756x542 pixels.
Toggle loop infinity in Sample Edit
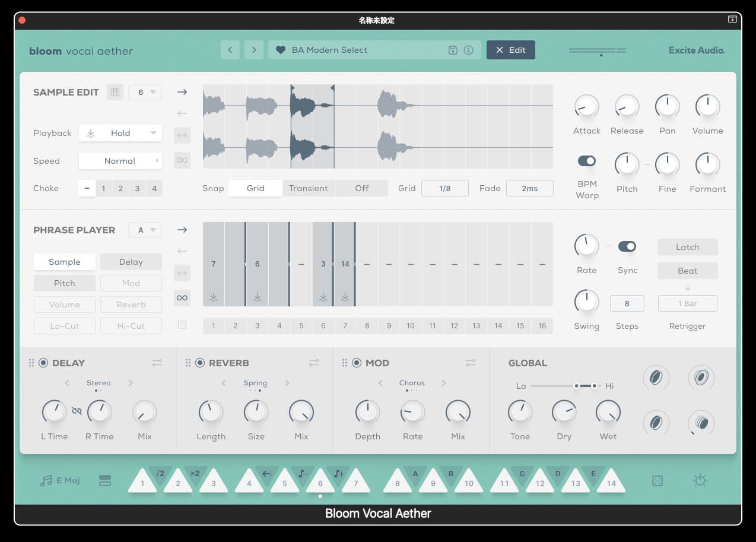[x=182, y=160]
